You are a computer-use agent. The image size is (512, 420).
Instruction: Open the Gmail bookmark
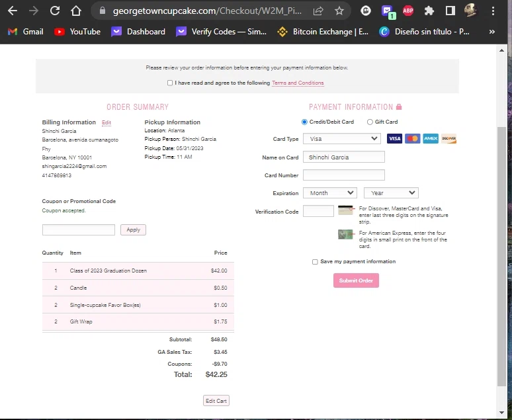26,32
